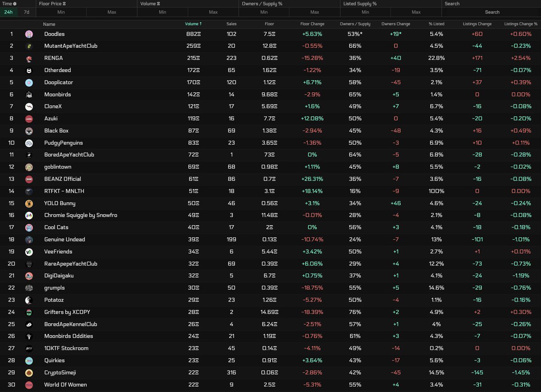
Task: Click BEANZ Official floor change +26.31%
Action: point(312,179)
